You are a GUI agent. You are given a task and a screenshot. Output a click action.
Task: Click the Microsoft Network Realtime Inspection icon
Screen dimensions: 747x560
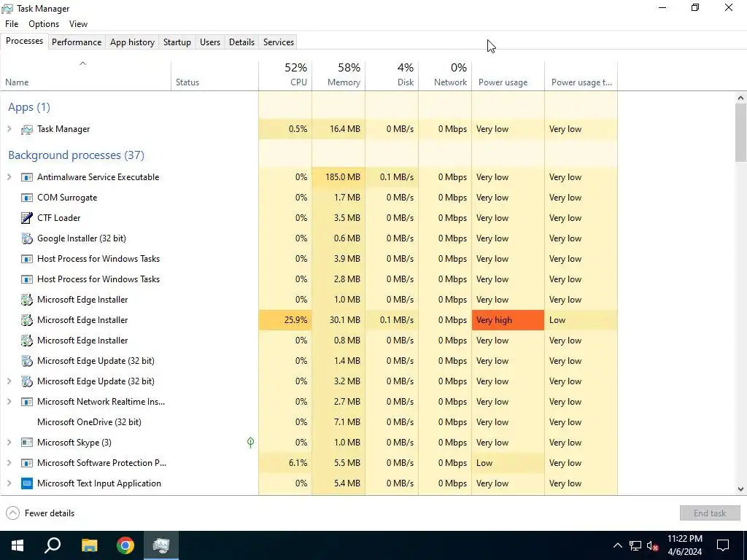point(27,402)
